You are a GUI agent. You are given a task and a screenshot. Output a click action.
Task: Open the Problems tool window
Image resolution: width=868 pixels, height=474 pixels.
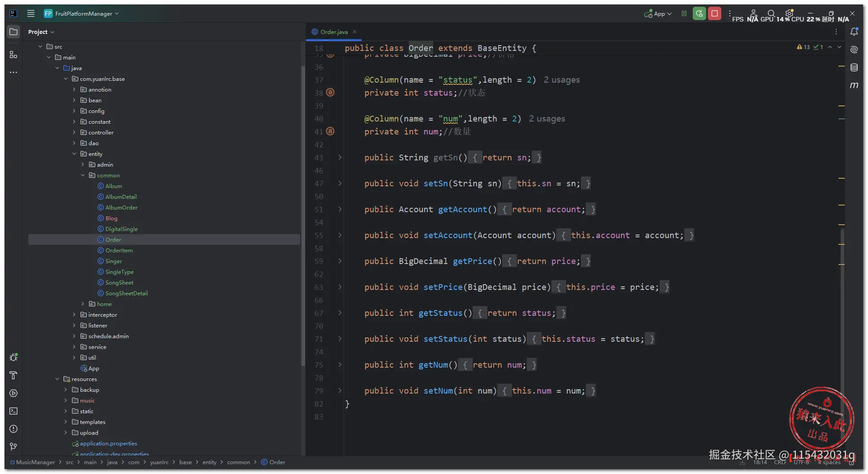13,429
